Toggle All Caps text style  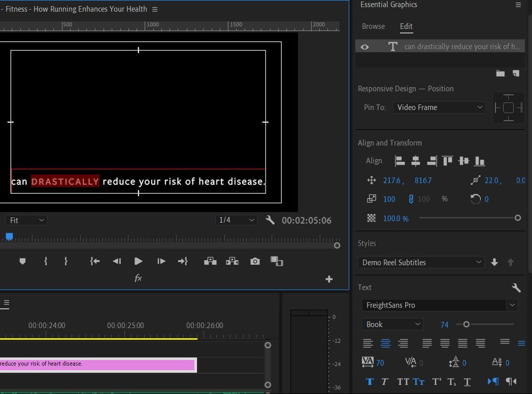click(x=403, y=382)
